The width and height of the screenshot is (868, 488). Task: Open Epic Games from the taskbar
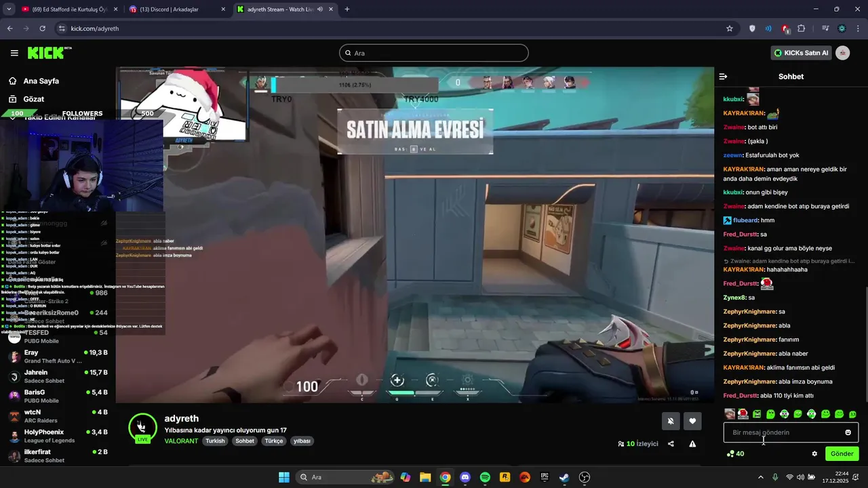(x=545, y=477)
